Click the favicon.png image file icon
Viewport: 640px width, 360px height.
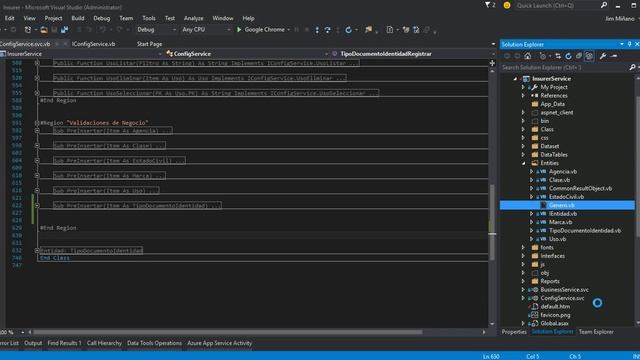pyautogui.click(x=535, y=315)
